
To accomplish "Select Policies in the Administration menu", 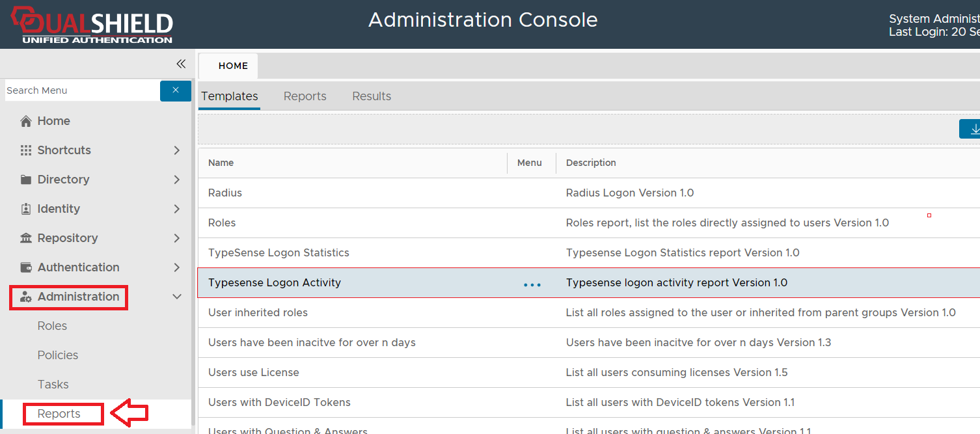I will pos(58,355).
